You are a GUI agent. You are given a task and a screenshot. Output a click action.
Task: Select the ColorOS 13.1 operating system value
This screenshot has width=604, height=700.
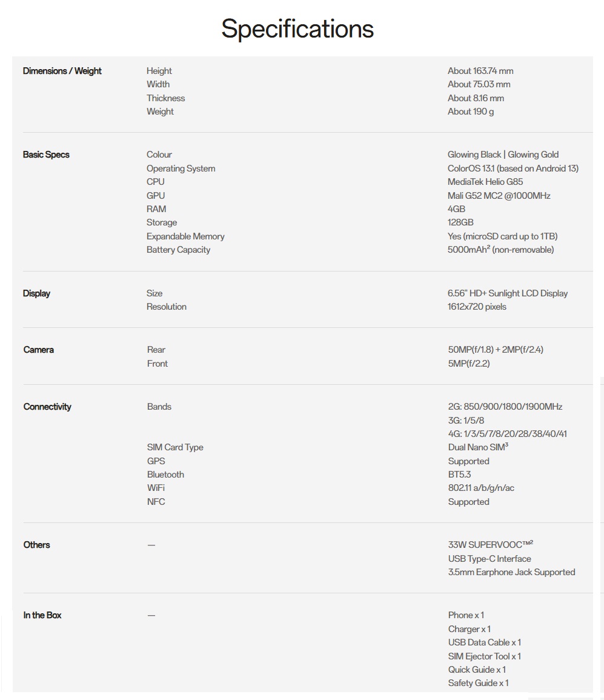513,168
